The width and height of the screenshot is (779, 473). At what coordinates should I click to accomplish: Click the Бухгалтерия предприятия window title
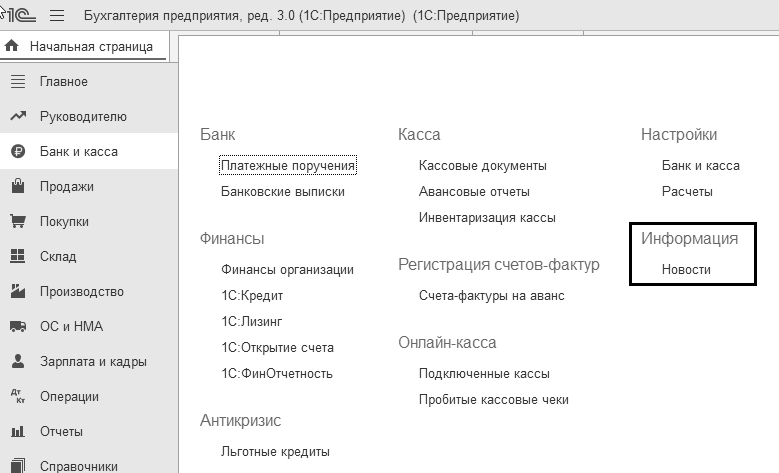301,15
